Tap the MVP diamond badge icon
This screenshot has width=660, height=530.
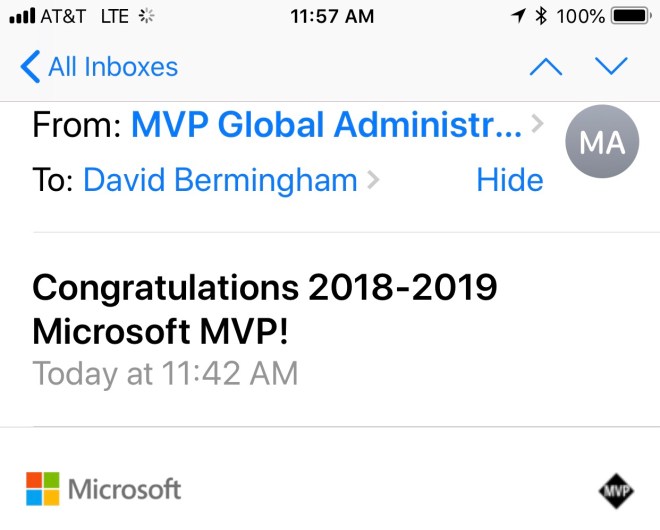[x=616, y=490]
